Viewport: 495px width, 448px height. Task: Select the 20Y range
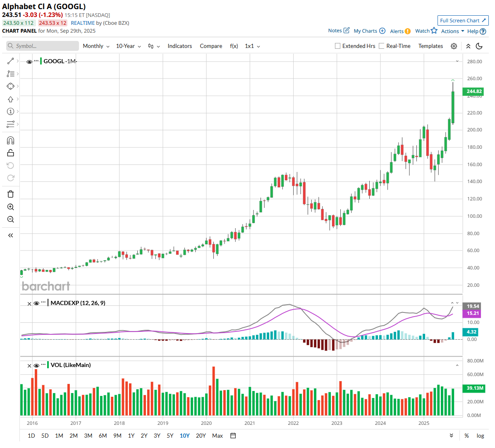click(201, 436)
